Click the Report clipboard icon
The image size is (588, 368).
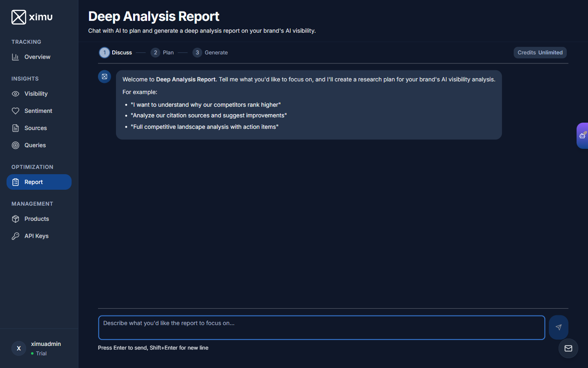pyautogui.click(x=16, y=182)
